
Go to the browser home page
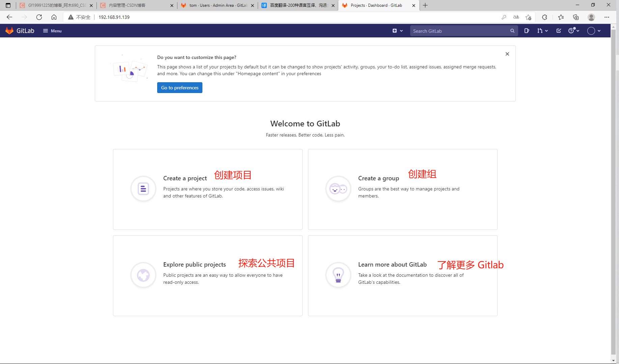pyautogui.click(x=54, y=17)
